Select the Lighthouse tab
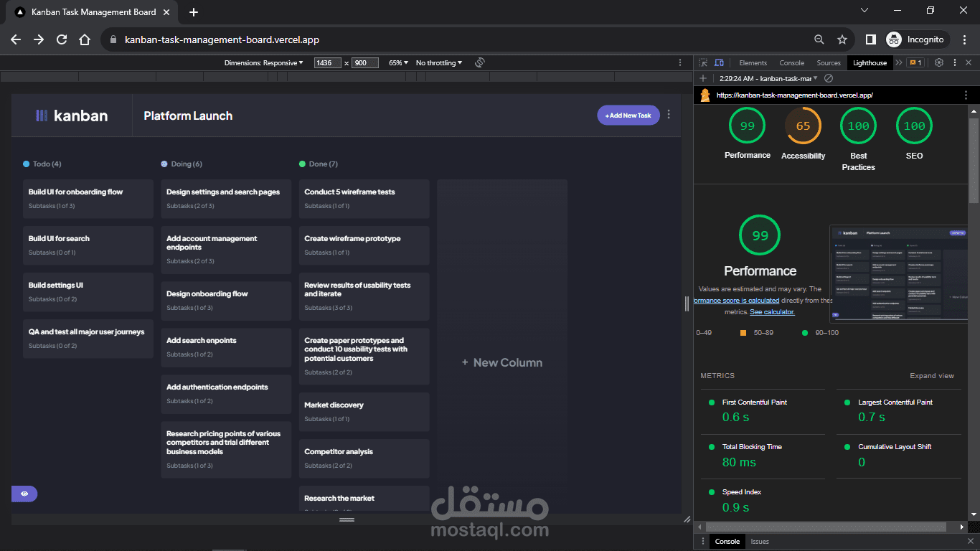 pos(870,63)
